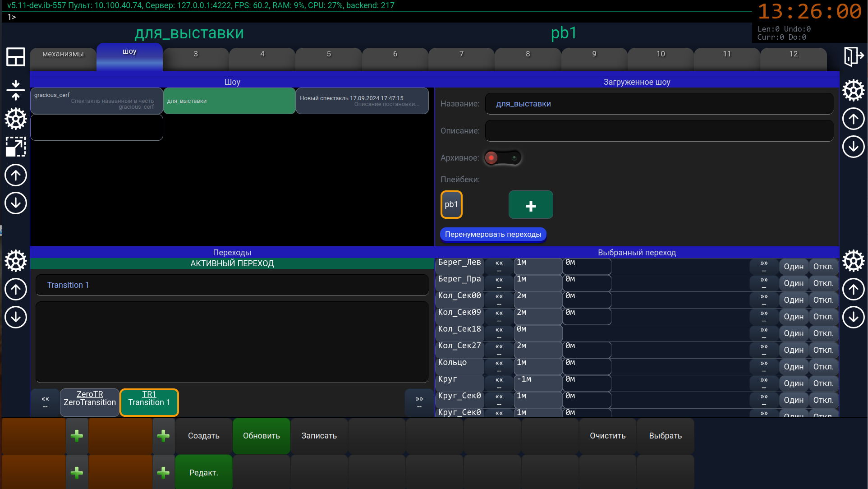Click « stepper for Кол_Сек00 row
Screen dimensions: 868x489
point(499,300)
